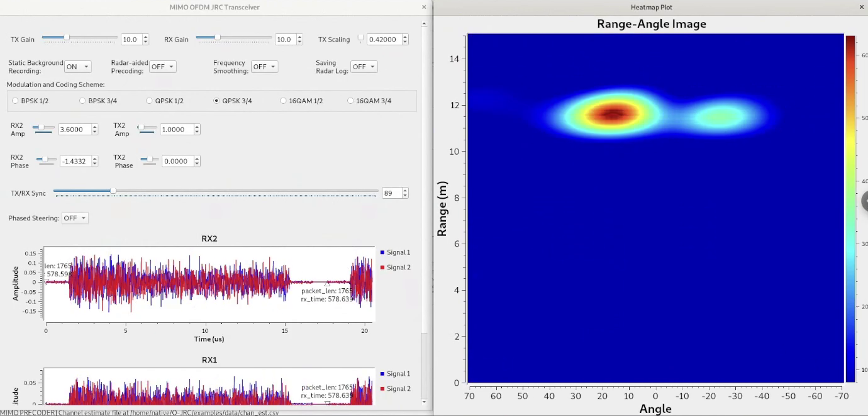Open the Frequency Smoothing dropdown

[x=264, y=67]
